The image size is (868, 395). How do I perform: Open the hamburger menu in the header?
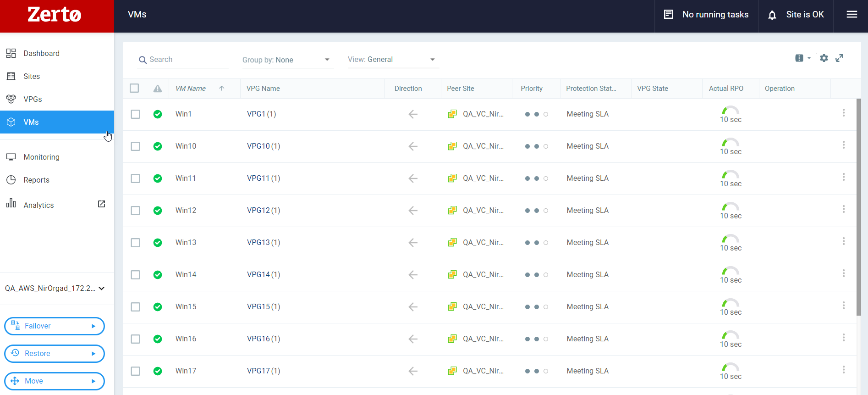852,15
